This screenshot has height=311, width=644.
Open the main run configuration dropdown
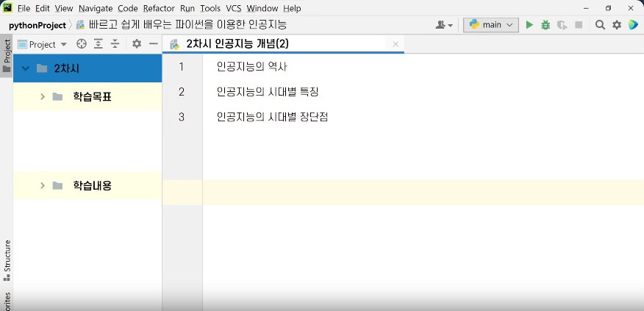click(x=491, y=25)
